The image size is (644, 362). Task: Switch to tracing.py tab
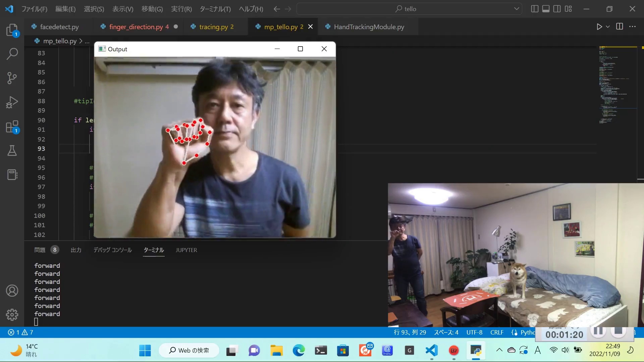[216, 27]
